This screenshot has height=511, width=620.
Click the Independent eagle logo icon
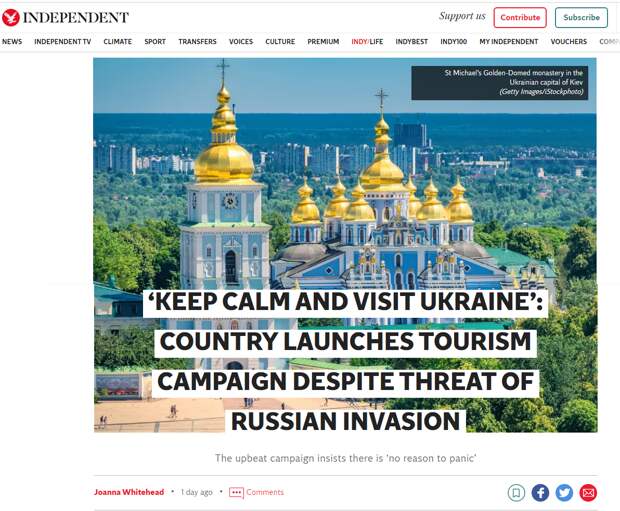(x=11, y=17)
